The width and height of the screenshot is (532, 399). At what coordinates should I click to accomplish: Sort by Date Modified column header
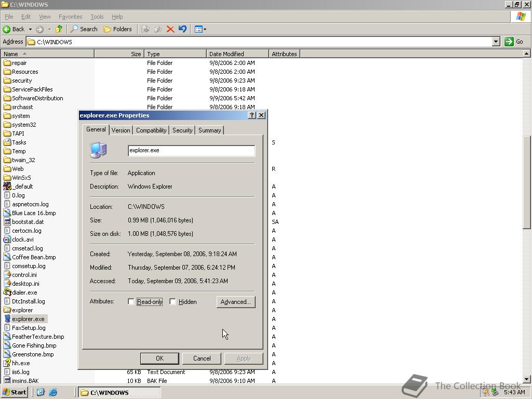(237, 54)
